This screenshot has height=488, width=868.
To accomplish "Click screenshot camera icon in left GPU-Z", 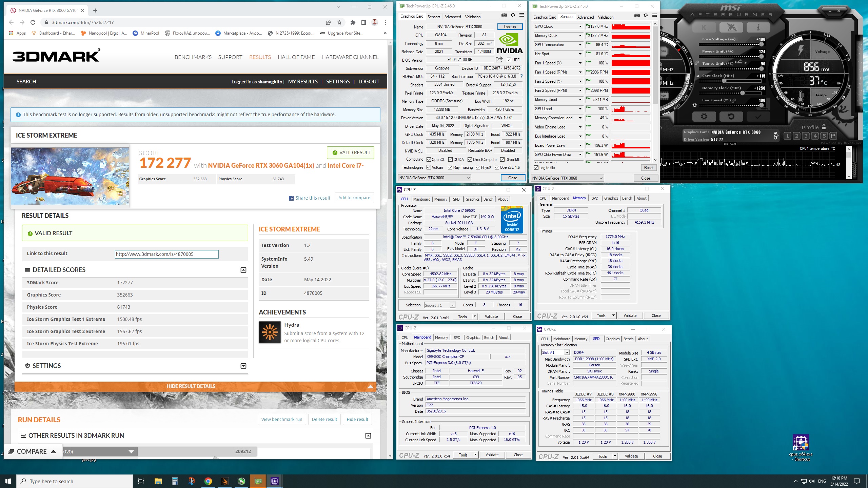I will [504, 15].
